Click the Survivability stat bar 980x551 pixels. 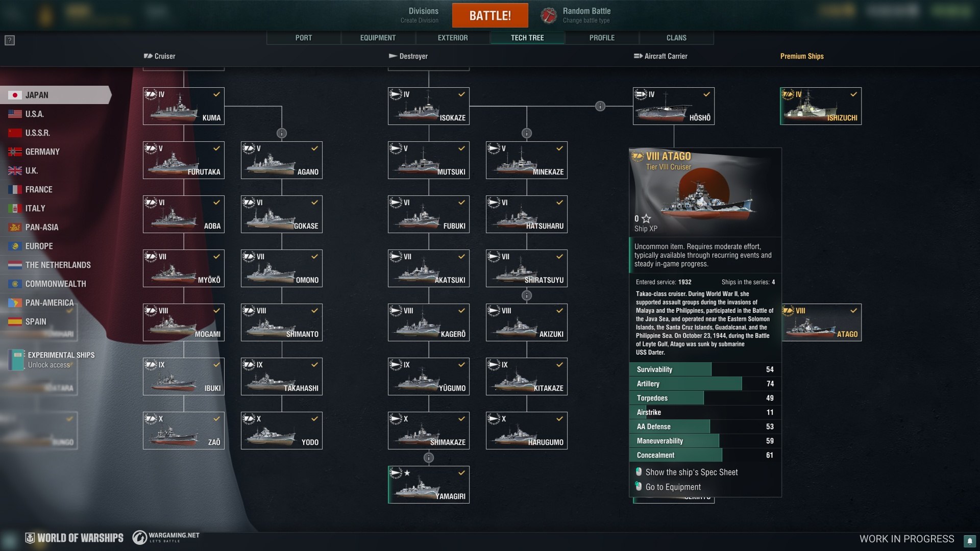click(x=705, y=369)
